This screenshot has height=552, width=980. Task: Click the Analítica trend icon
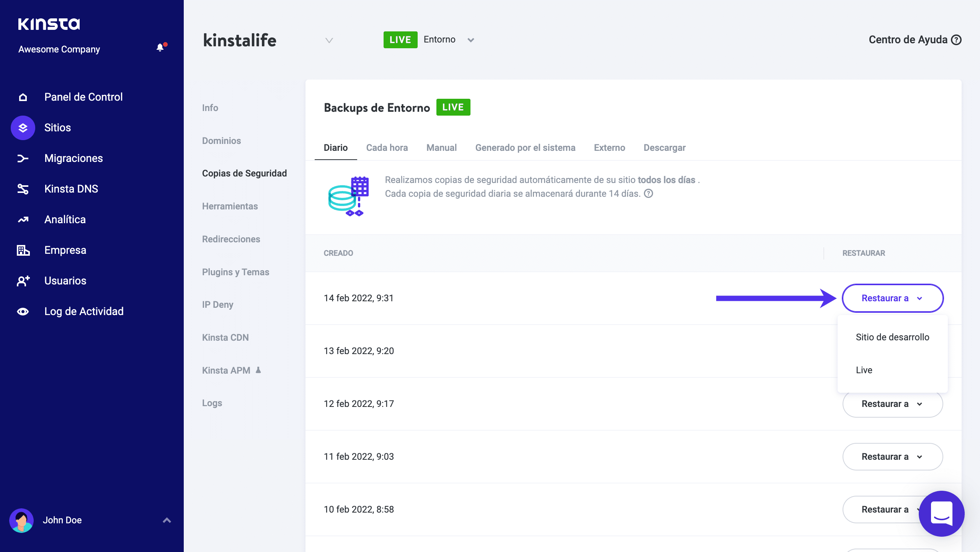pyautogui.click(x=23, y=220)
